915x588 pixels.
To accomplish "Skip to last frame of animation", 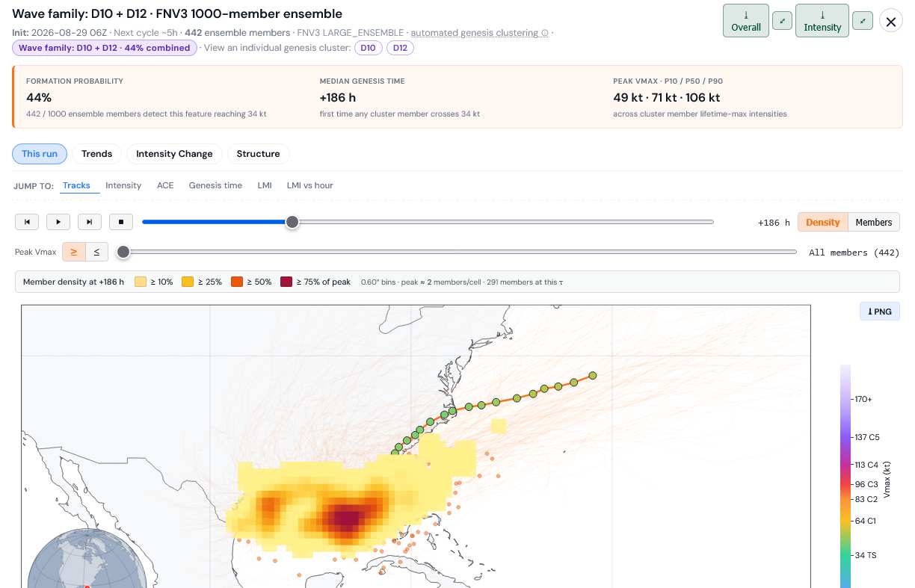I will pos(90,222).
